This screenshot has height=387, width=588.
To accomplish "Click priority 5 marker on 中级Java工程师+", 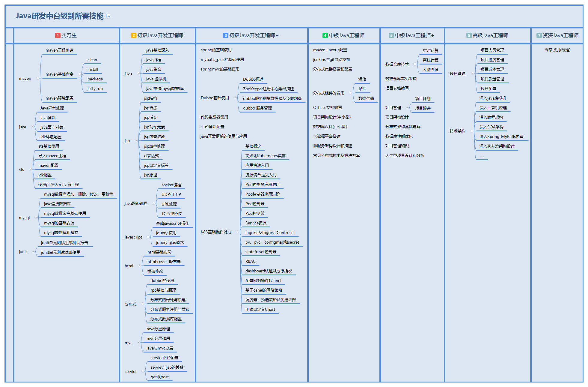I will [x=391, y=35].
